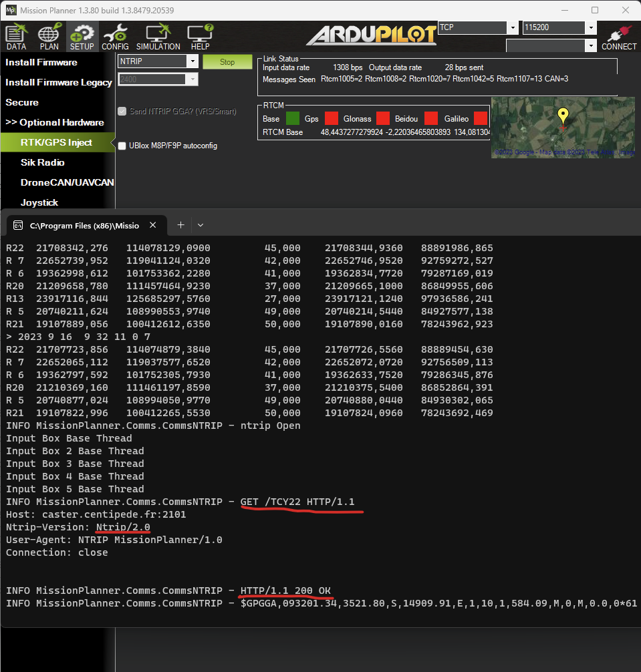Click the Mission Planner title bar icon
Viewport: 641px width, 672px height.
coord(11,10)
